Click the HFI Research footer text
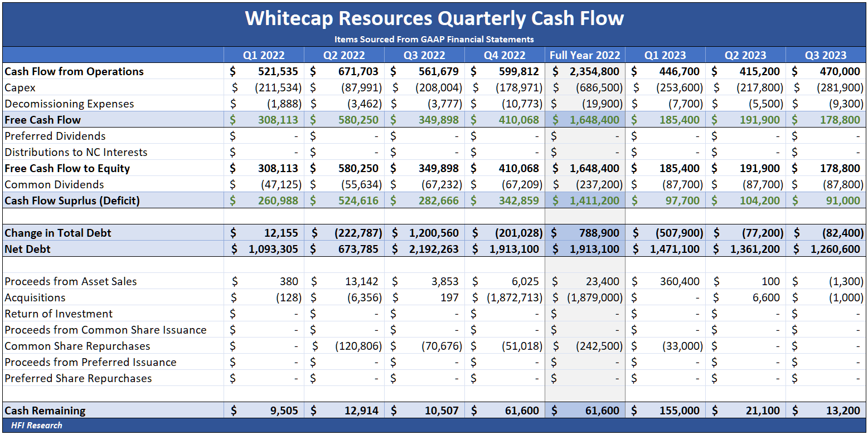This screenshot has width=868, height=435. tap(37, 426)
